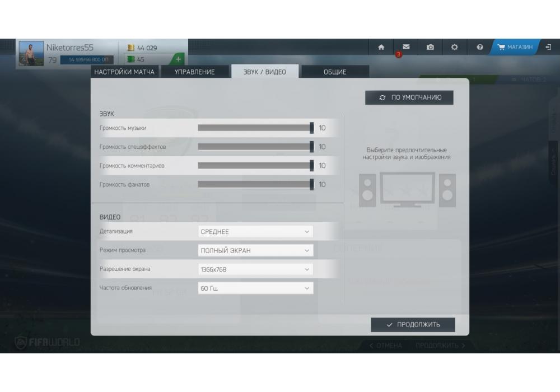The height and width of the screenshot is (392, 560).
Task: Switch to the УПРАВЛЕНИЕ tab
Action: (x=195, y=72)
